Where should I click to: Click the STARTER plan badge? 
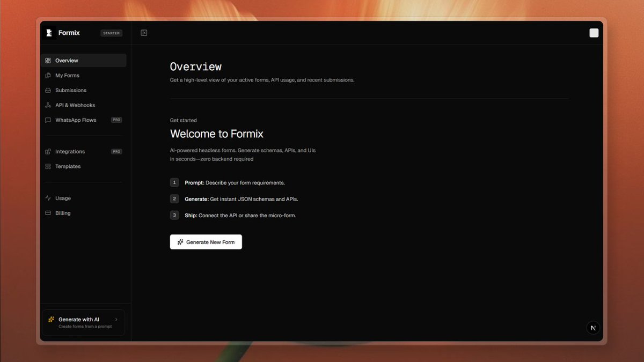tap(112, 33)
